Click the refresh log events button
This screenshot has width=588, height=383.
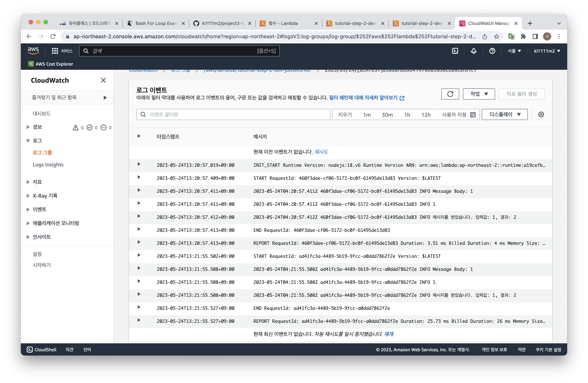tap(450, 94)
